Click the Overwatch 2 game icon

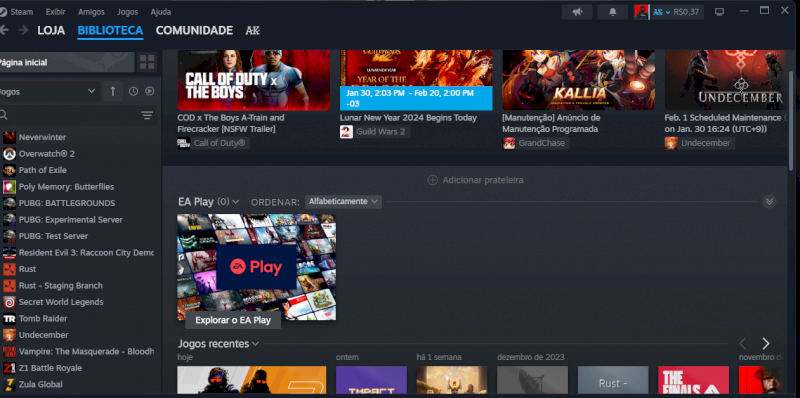pyautogui.click(x=9, y=154)
